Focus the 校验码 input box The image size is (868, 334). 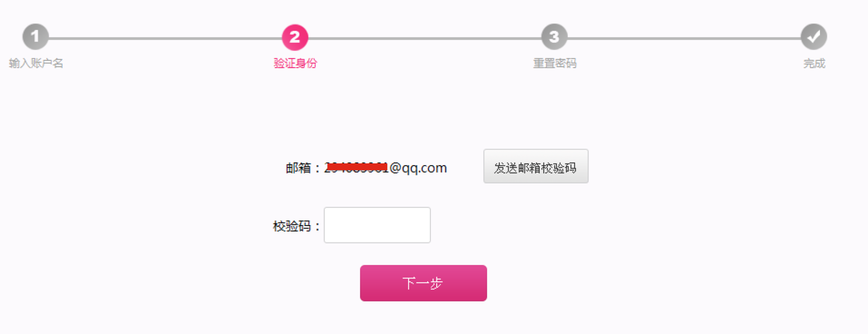(x=377, y=225)
